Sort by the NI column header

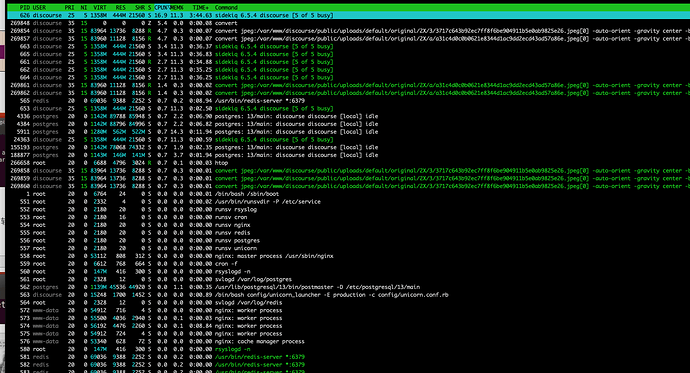point(84,7)
